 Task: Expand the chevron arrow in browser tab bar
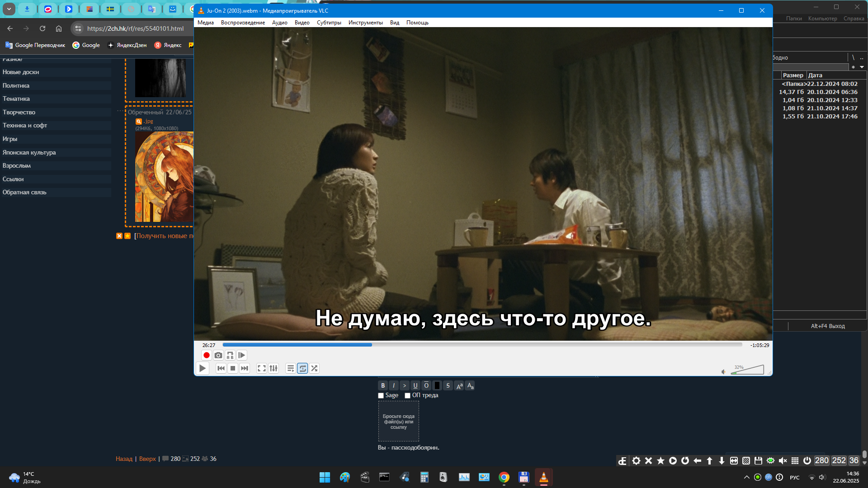[9, 9]
